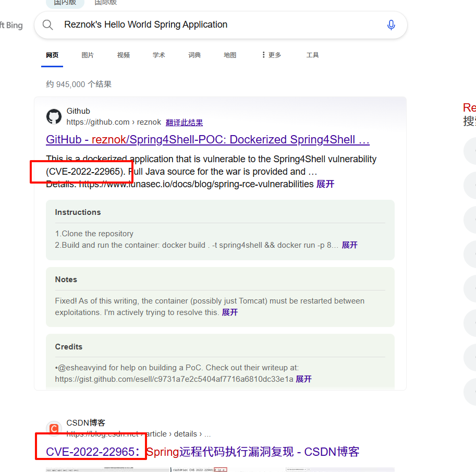This screenshot has width=476, height=472.
Task: Select the 国际版 version toggle
Action: pos(106,3)
